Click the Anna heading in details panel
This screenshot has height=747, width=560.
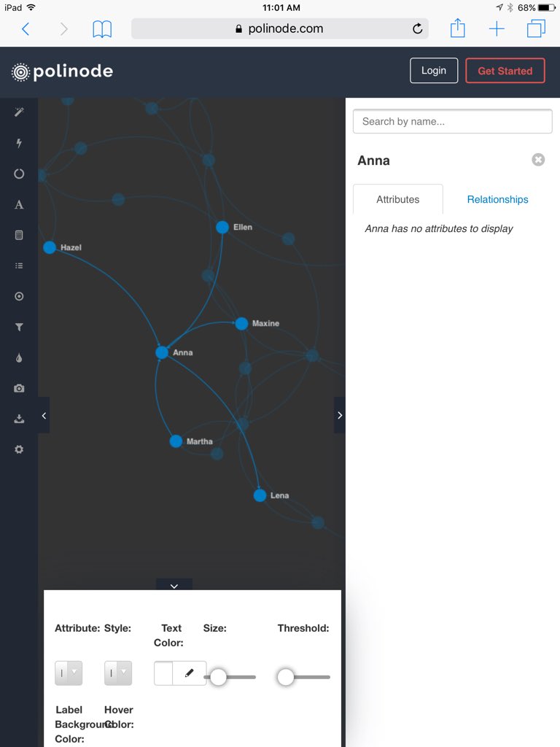coord(374,160)
